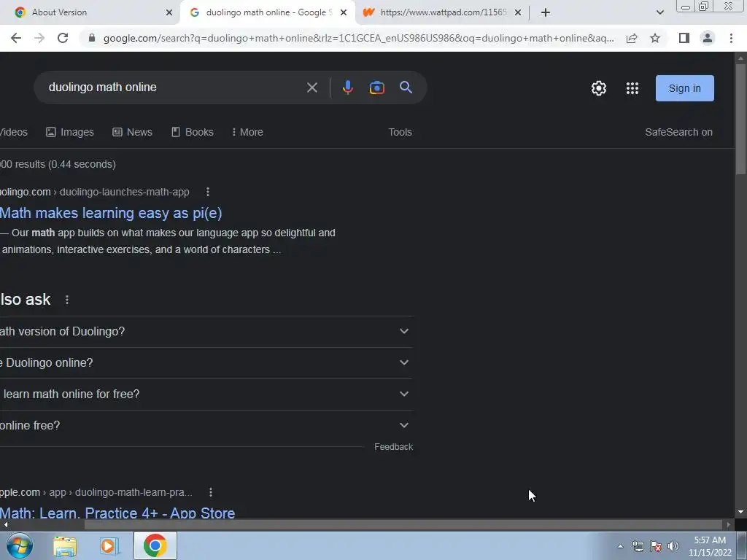Screen dimensions: 747x560
Task: Open 'Math: Learn, Practice 4+ - App Store' result
Action: pos(117,513)
